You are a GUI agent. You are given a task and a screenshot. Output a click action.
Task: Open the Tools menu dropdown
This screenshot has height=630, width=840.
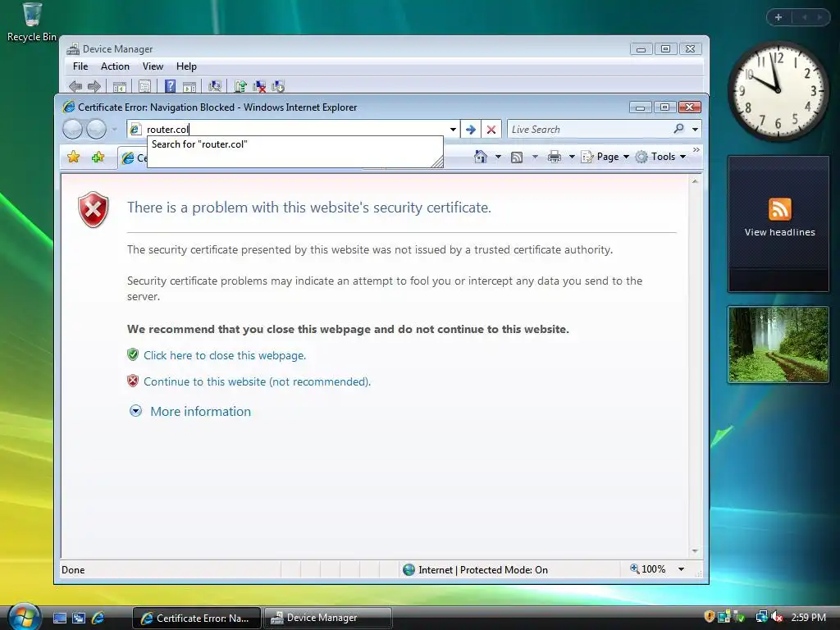click(660, 157)
